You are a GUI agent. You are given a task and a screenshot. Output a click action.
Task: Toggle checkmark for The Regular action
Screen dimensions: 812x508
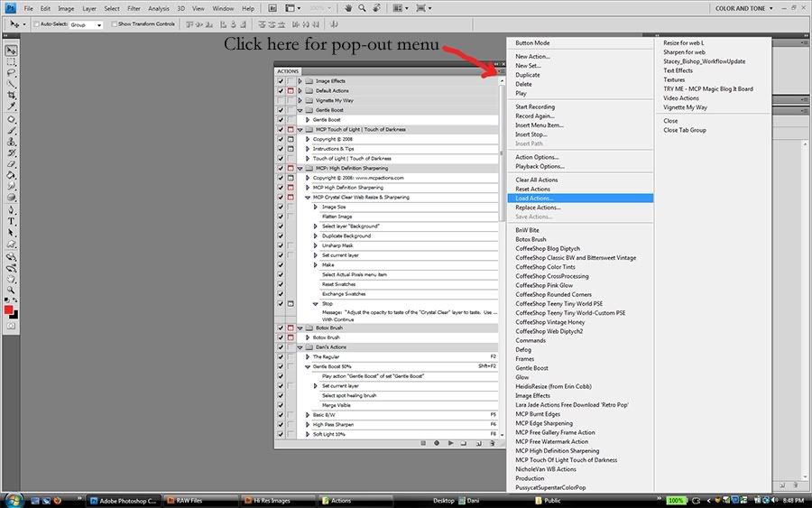coord(281,356)
